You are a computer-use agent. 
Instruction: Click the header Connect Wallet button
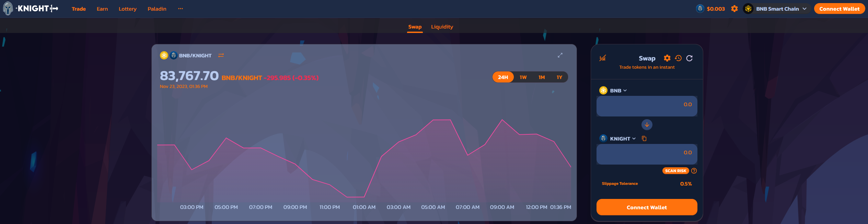(839, 9)
